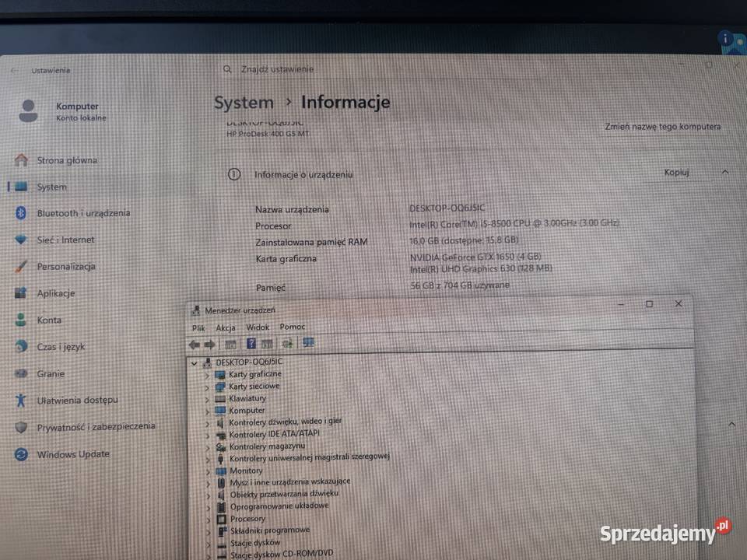Click the Klawiatury keyboard icon
The height and width of the screenshot is (560, 747).
point(219,398)
